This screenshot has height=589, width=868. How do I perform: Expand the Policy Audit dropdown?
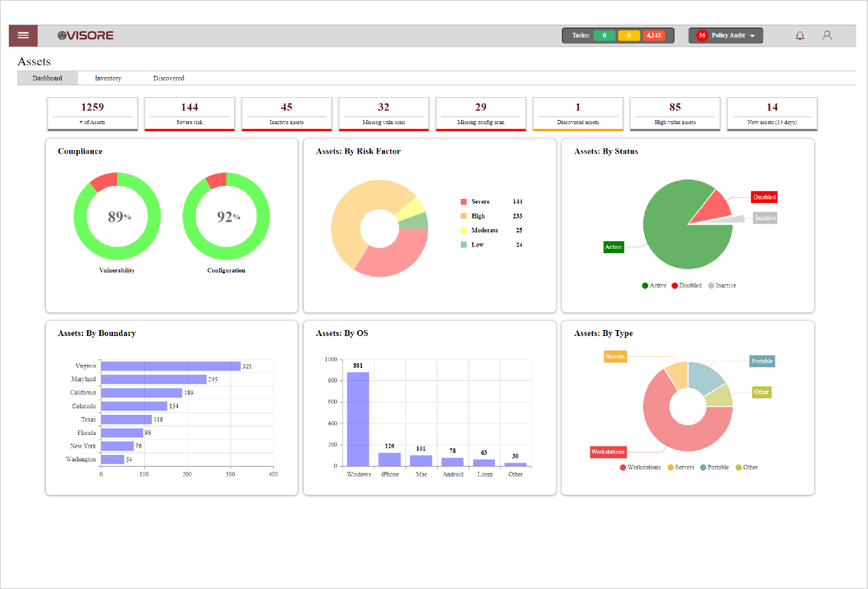pyautogui.click(x=726, y=35)
